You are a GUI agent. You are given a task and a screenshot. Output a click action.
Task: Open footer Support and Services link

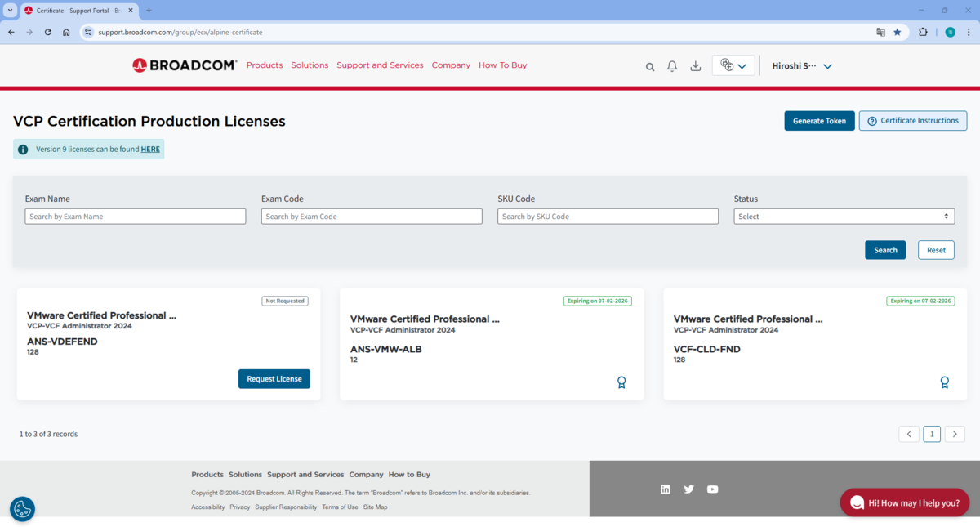point(305,475)
